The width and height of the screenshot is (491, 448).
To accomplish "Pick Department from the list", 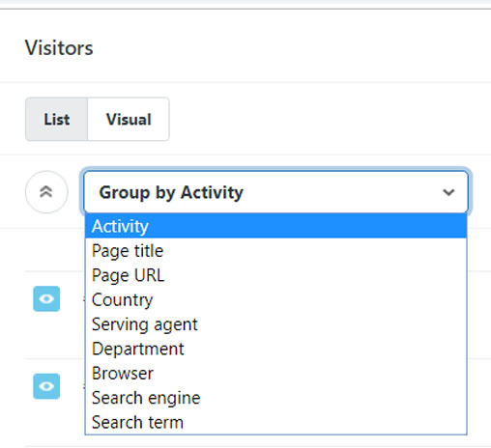I will click(275, 349).
